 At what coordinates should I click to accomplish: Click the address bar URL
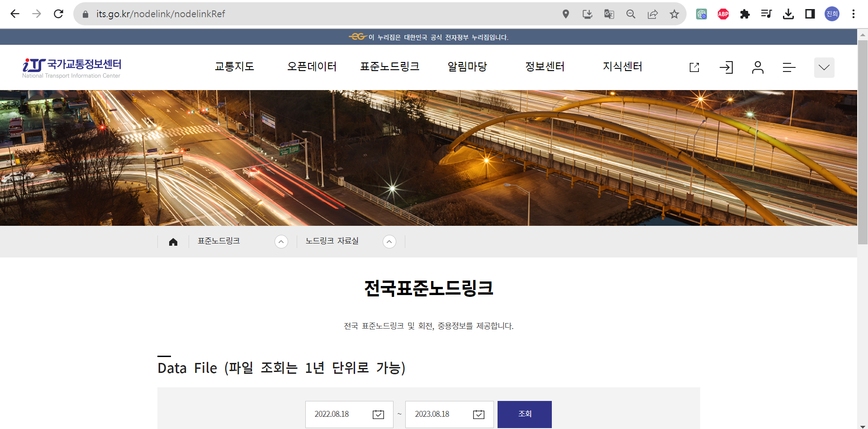[x=161, y=14]
